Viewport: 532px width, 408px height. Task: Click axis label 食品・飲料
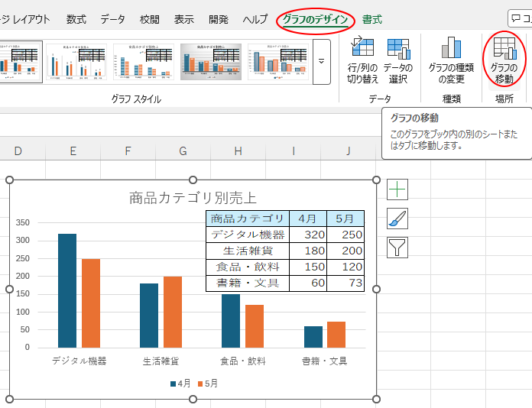click(x=243, y=361)
